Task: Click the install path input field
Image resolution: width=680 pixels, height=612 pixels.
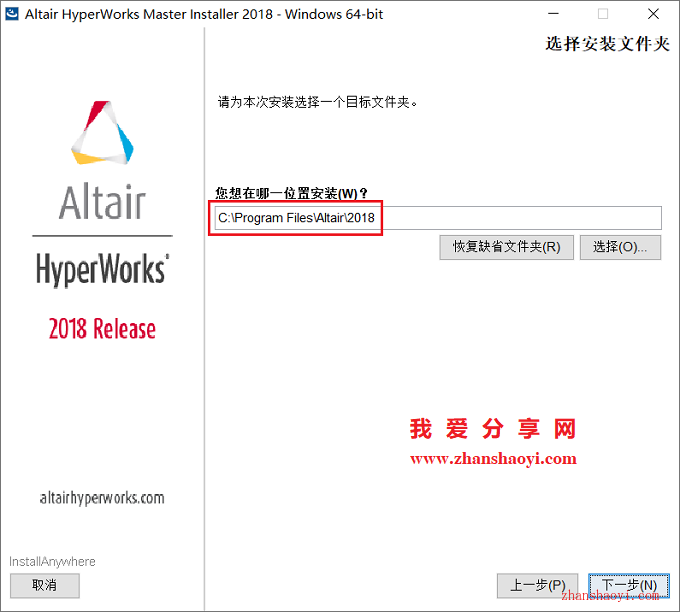Action: (438, 218)
